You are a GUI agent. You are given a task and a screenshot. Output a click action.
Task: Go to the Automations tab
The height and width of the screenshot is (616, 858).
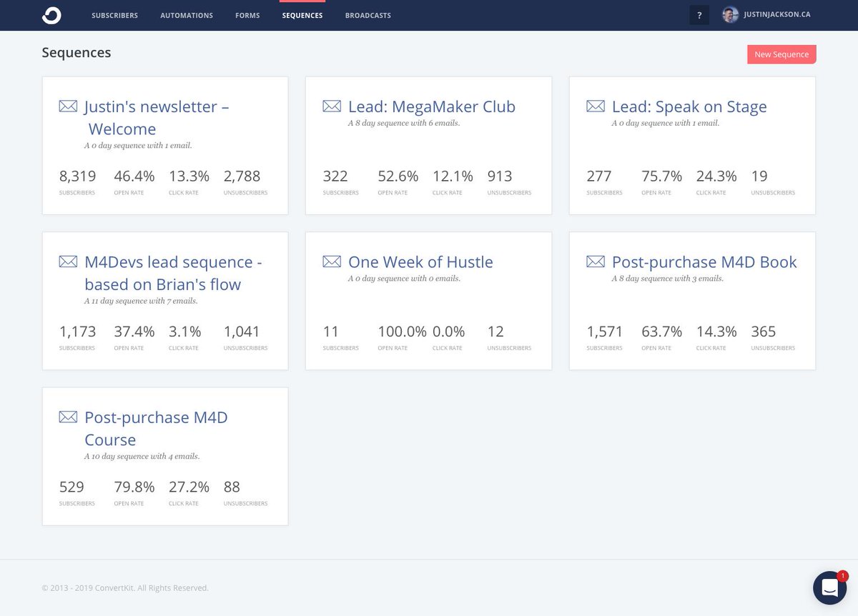pyautogui.click(x=187, y=15)
